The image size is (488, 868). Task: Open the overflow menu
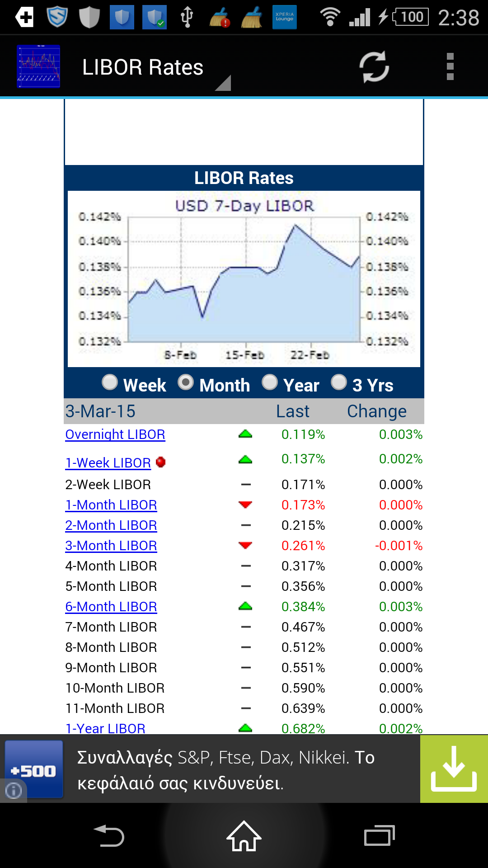449,66
